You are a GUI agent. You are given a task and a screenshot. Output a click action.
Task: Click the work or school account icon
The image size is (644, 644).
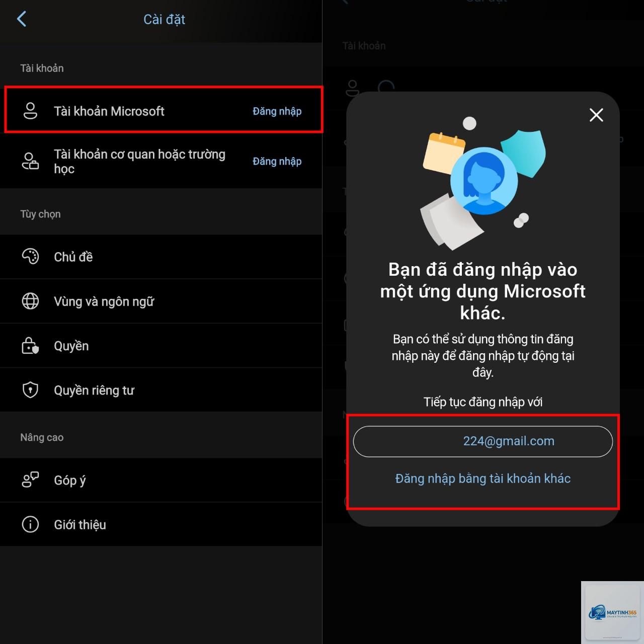[x=30, y=161]
